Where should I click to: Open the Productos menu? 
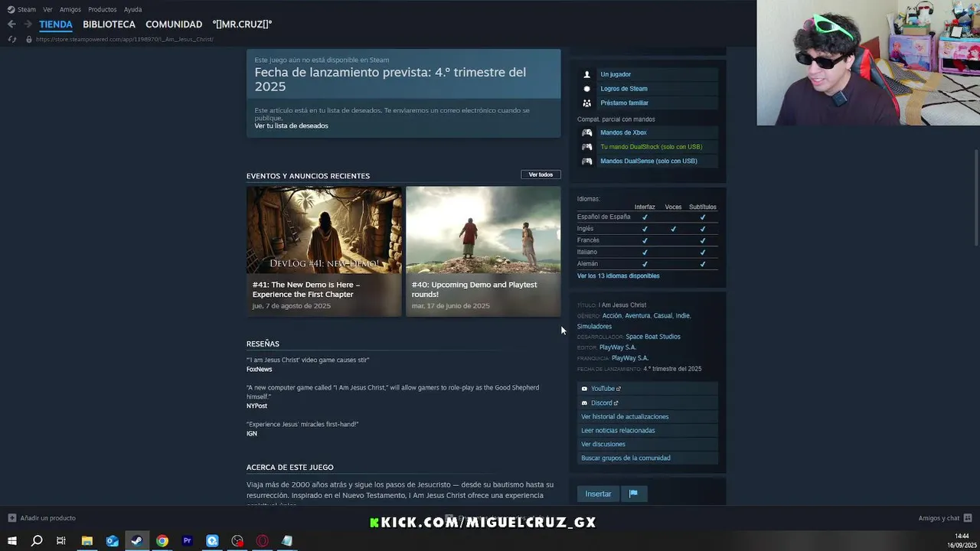coord(103,9)
